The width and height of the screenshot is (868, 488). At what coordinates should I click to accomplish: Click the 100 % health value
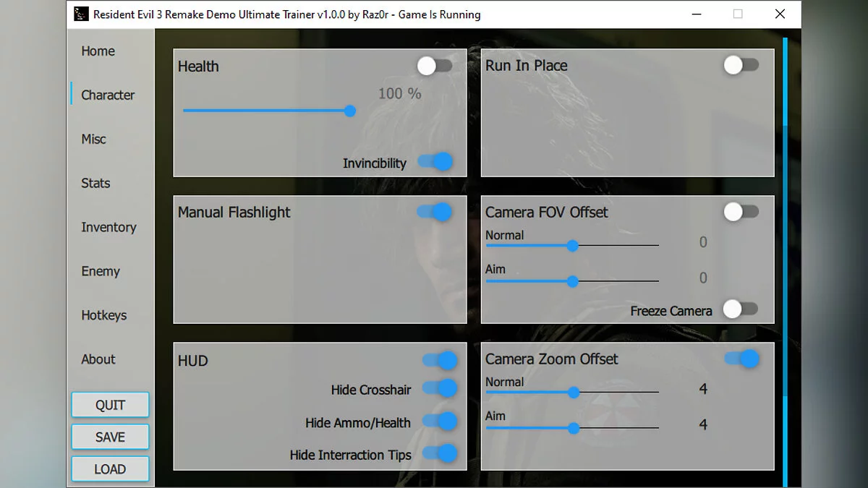[x=400, y=93]
